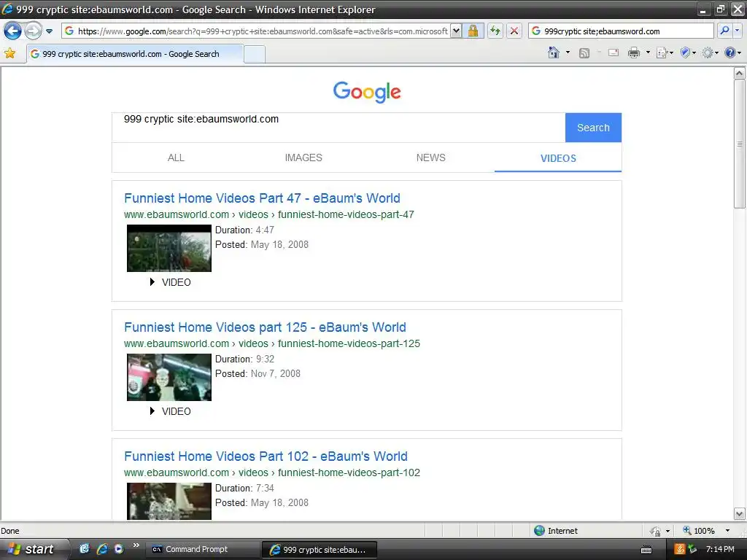Click the Part 102 video thumbnail

[x=169, y=501]
